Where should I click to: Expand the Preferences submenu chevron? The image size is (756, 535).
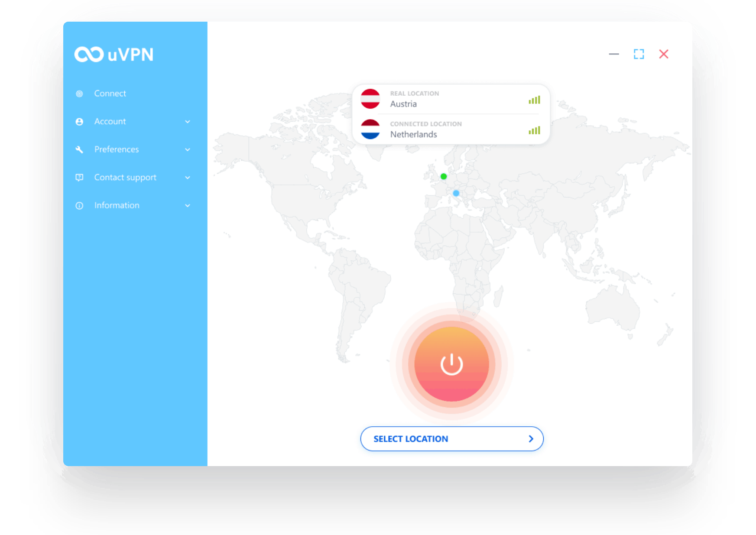pos(188,149)
